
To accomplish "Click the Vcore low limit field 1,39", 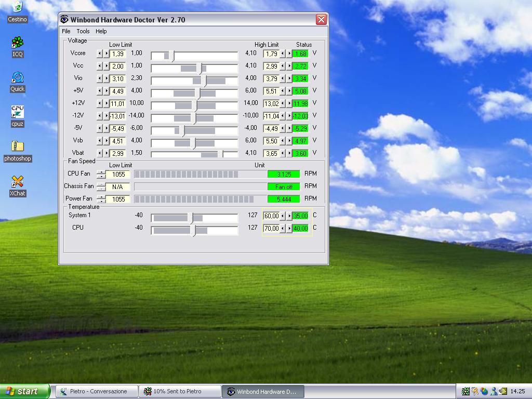I will point(118,54).
